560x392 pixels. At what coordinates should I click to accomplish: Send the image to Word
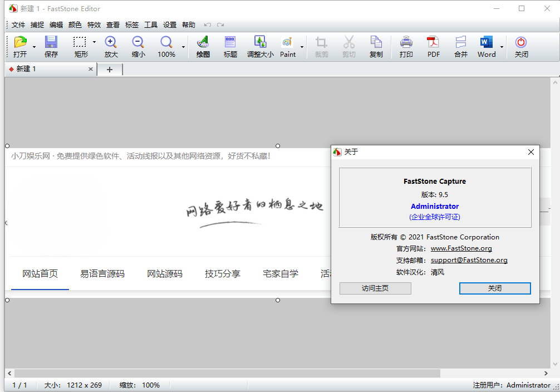(x=487, y=46)
